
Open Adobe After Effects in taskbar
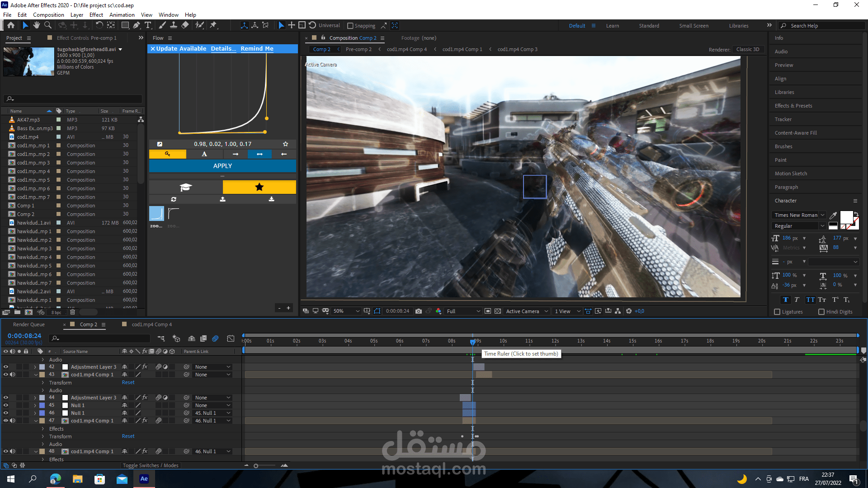tap(144, 479)
